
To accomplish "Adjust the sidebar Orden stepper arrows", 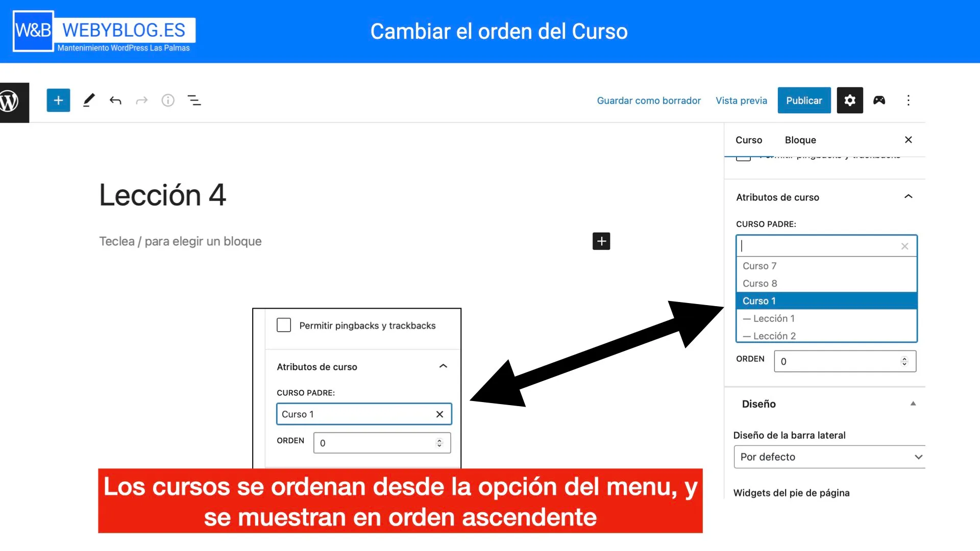I will coord(904,361).
